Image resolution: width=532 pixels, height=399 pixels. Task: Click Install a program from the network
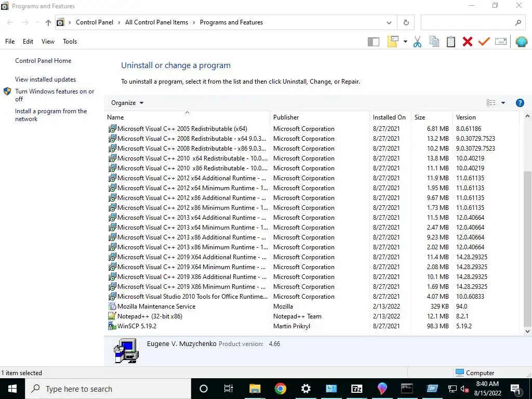[x=51, y=115]
